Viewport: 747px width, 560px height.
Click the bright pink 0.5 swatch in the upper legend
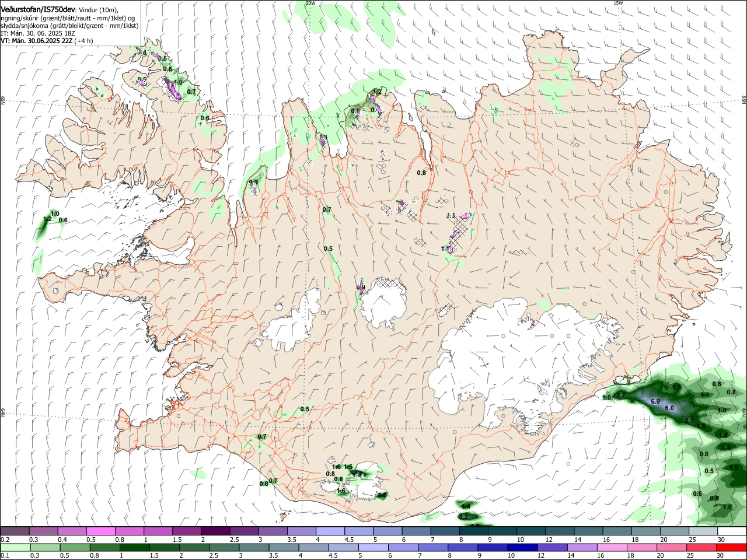pyautogui.click(x=100, y=531)
